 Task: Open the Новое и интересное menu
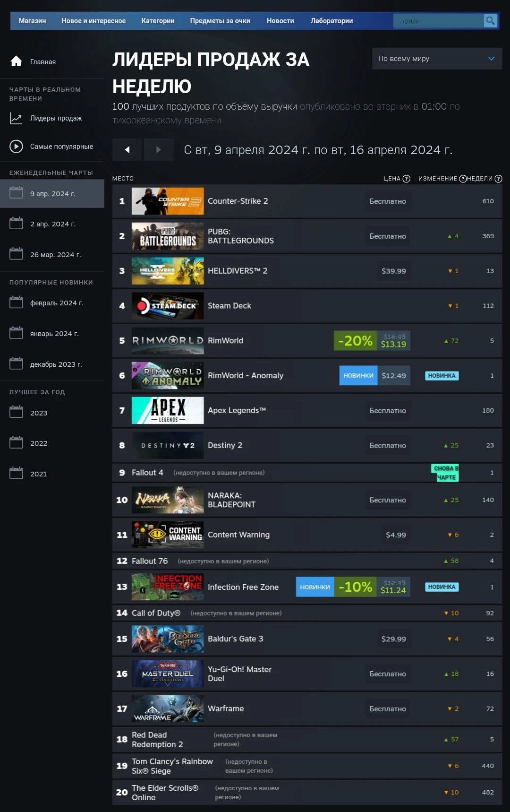93,21
